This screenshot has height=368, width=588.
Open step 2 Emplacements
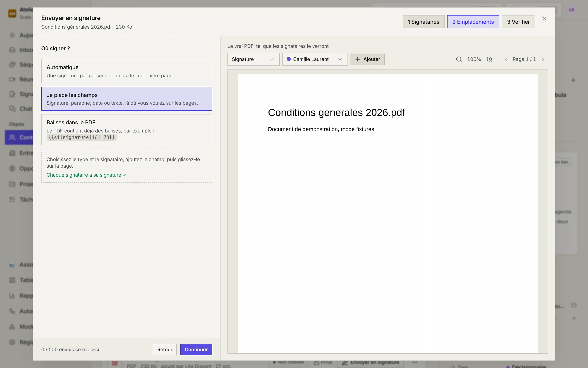coord(473,22)
